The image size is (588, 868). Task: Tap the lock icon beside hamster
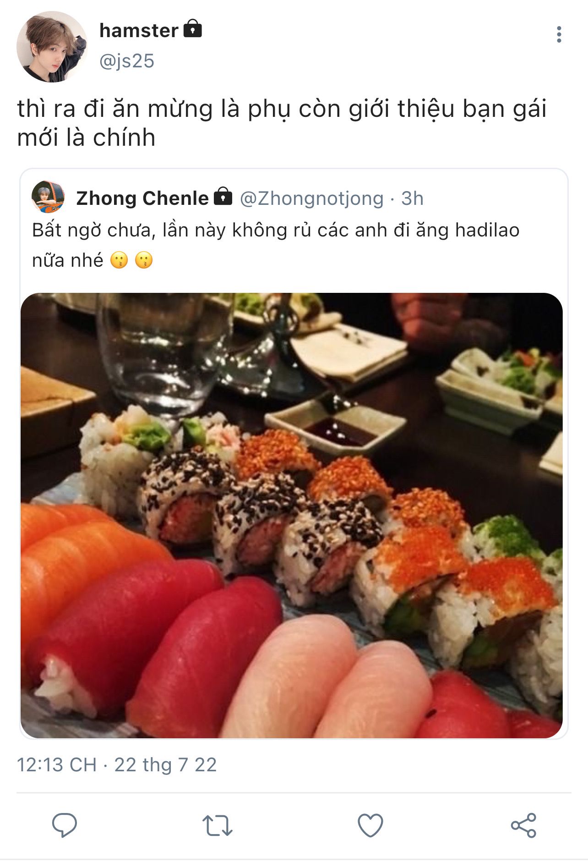pyautogui.click(x=193, y=28)
